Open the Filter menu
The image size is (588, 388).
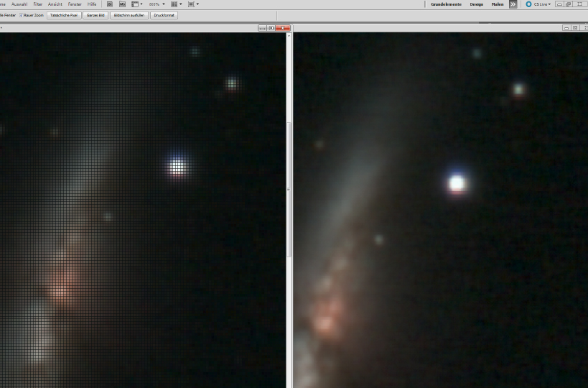[37, 4]
